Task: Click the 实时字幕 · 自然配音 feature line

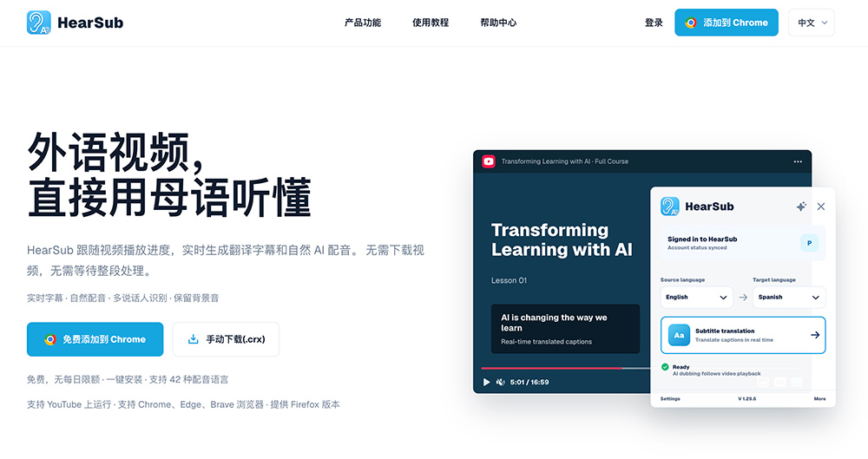Action: (x=123, y=298)
